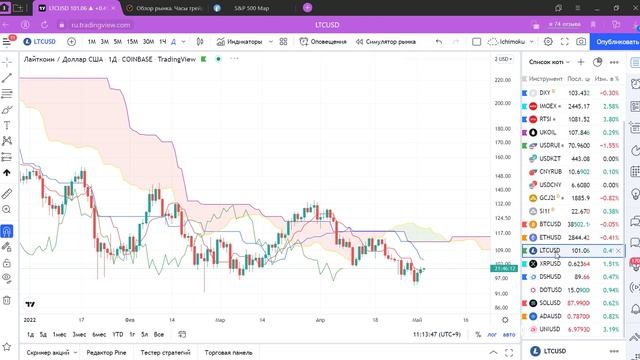Select XRPUSD row in the watchlist
This screenshot has height=360, width=640.
click(572, 264)
